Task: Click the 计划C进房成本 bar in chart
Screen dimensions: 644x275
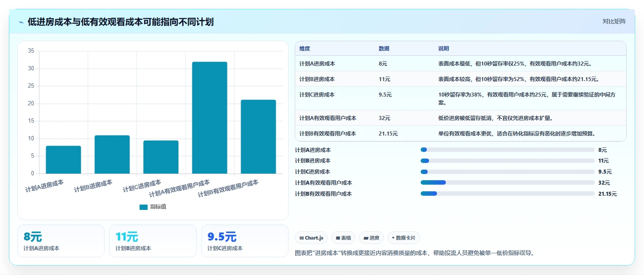Action: click(161, 157)
